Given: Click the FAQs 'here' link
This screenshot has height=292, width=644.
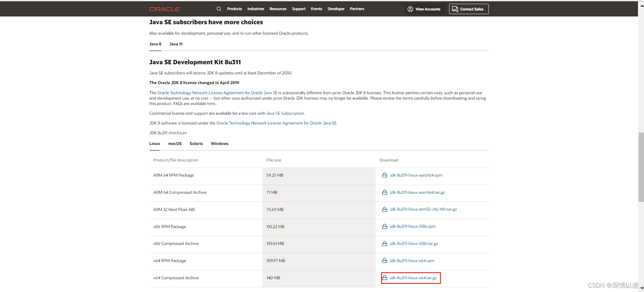Looking at the screenshot, I should click(x=211, y=104).
